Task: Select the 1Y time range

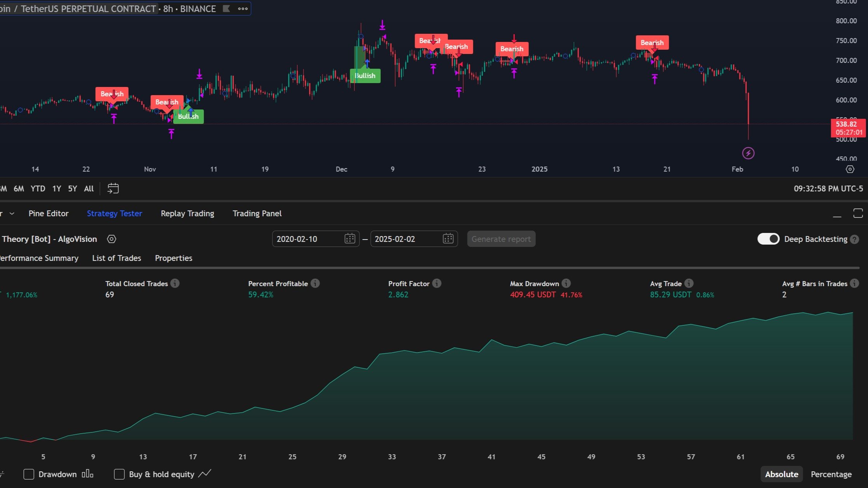Action: (57, 189)
